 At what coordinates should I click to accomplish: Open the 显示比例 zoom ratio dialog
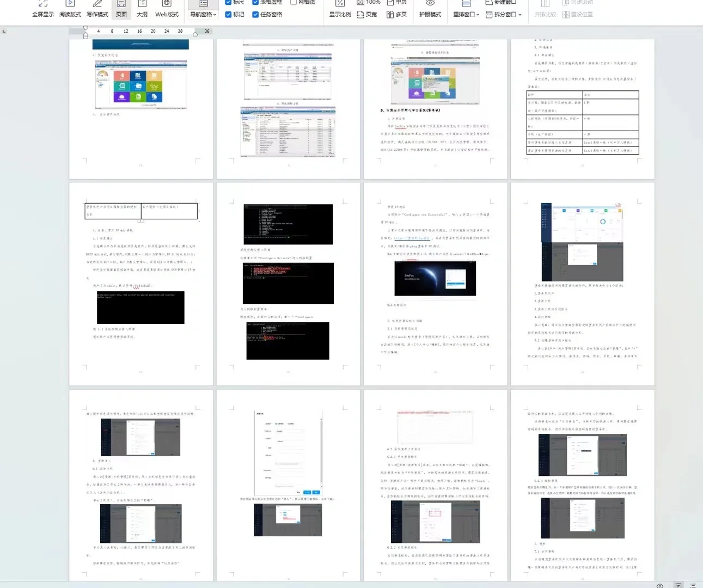[340, 9]
